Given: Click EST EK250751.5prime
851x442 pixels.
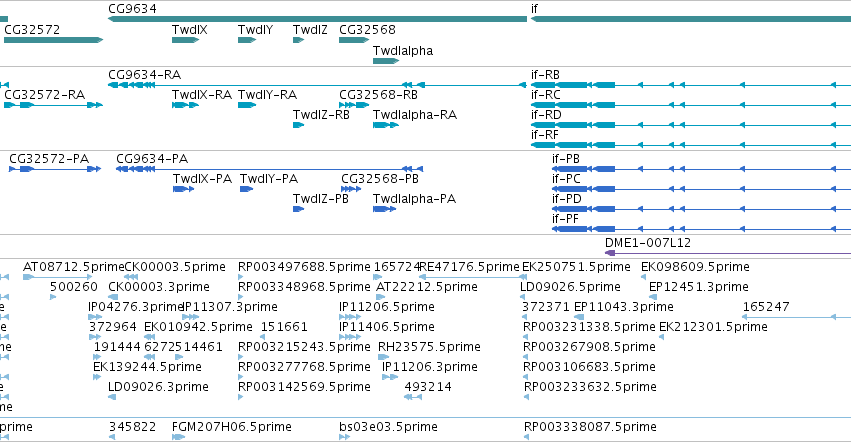Looking at the screenshot, I should 576,267.
